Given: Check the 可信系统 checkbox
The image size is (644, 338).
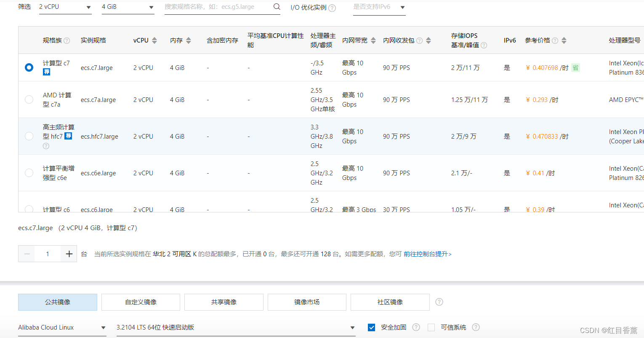Looking at the screenshot, I should pos(431,327).
